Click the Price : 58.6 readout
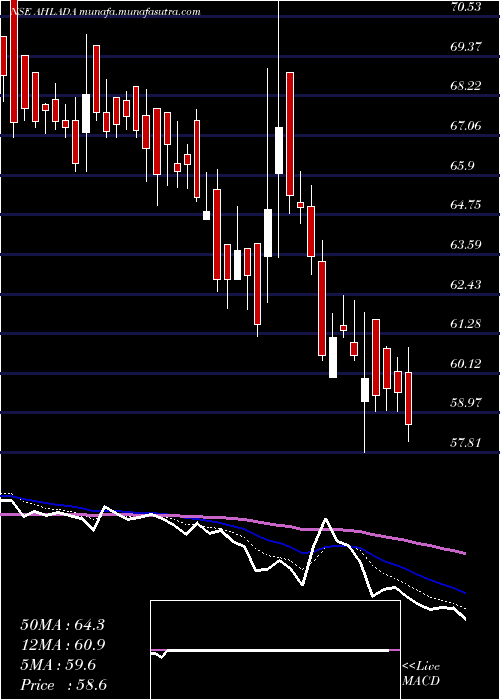This screenshot has width=500, height=700. click(x=63, y=685)
